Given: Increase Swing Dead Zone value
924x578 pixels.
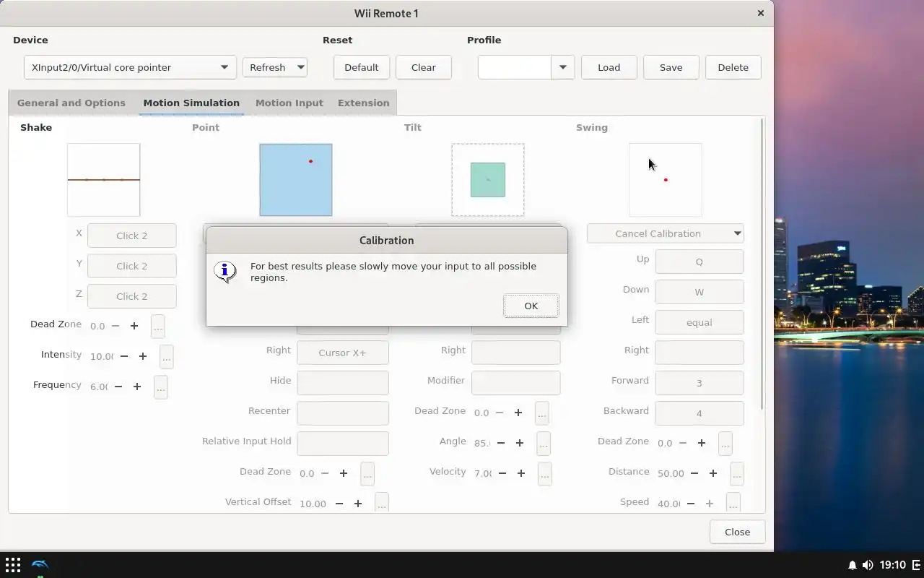Looking at the screenshot, I should point(702,443).
